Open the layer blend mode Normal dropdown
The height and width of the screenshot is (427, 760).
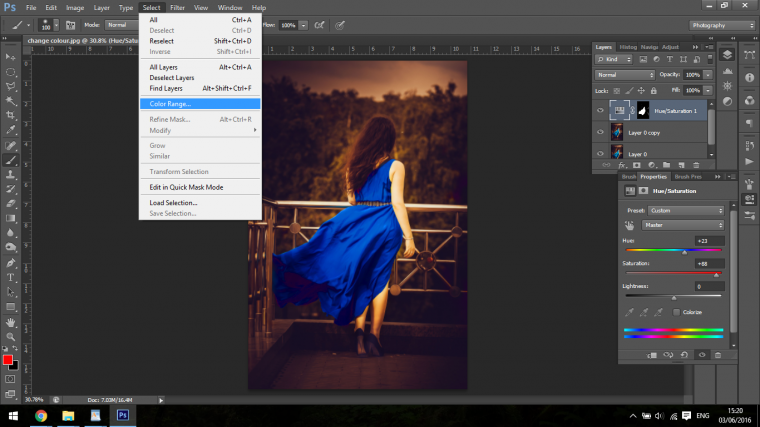tap(625, 75)
